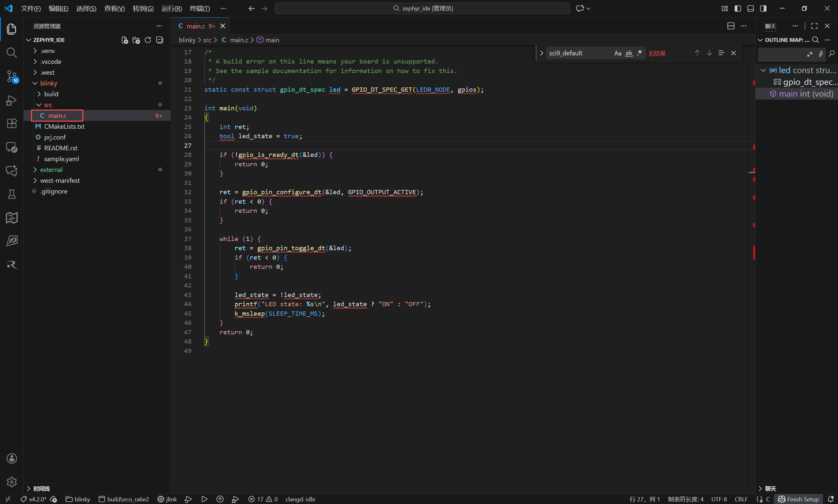Open Source Control view with 10 badge
838x504 pixels.
11,76
